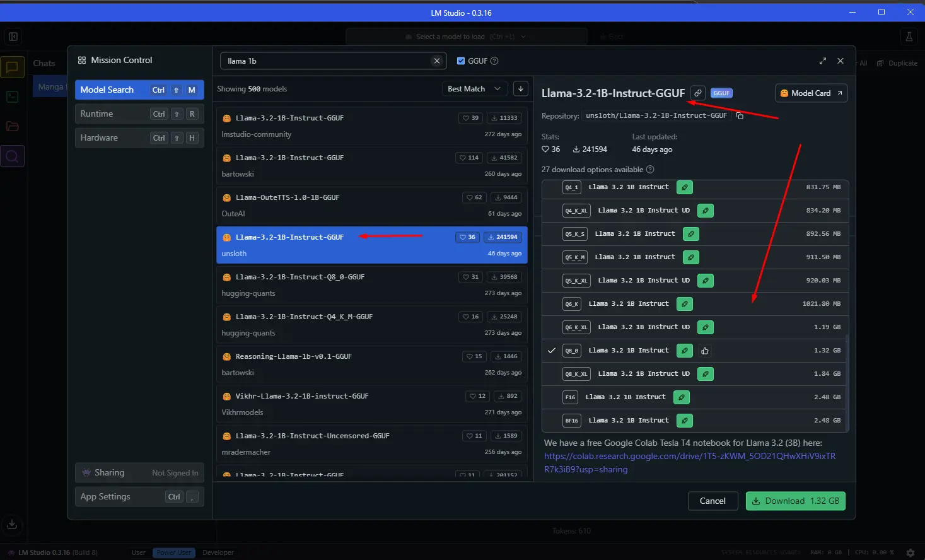Clear the llama 1b search text
The width and height of the screenshot is (925, 560).
pos(436,61)
